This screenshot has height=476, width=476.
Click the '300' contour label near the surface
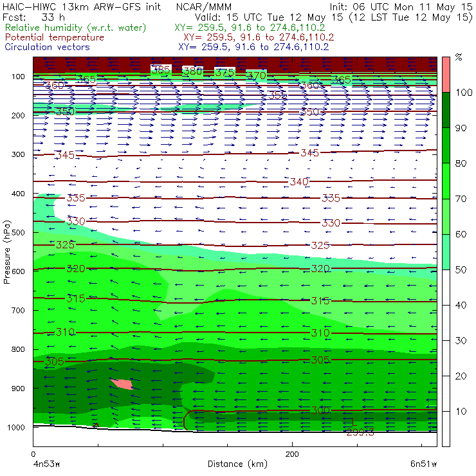pos(320,410)
